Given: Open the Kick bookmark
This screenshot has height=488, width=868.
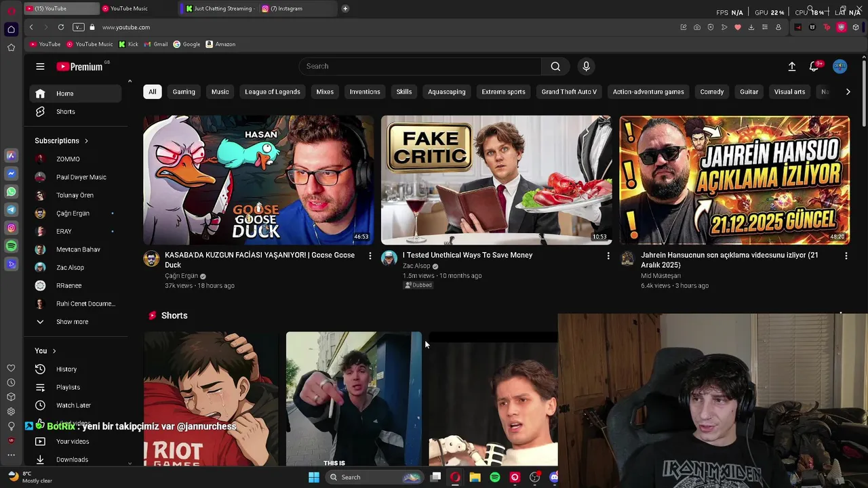Looking at the screenshot, I should click(128, 44).
